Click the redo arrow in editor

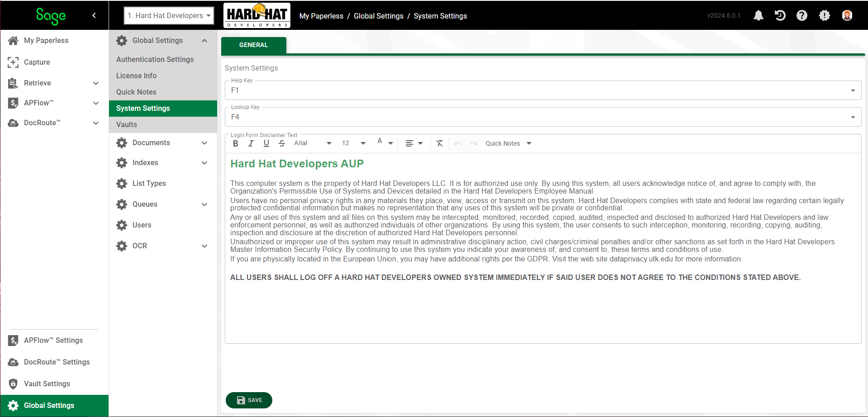[474, 143]
